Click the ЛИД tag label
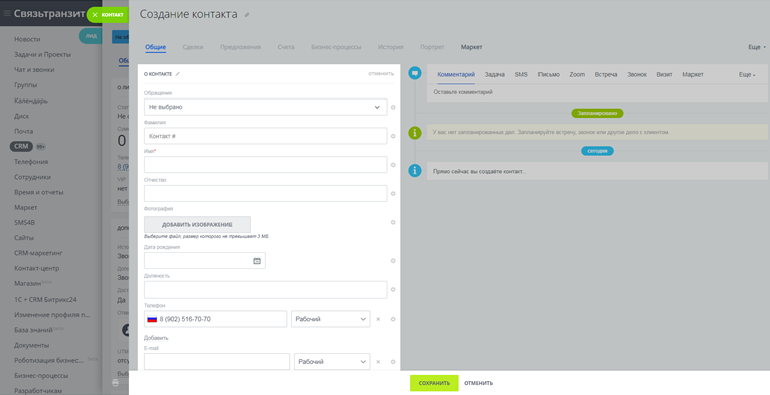This screenshot has width=770, height=395. [x=91, y=36]
